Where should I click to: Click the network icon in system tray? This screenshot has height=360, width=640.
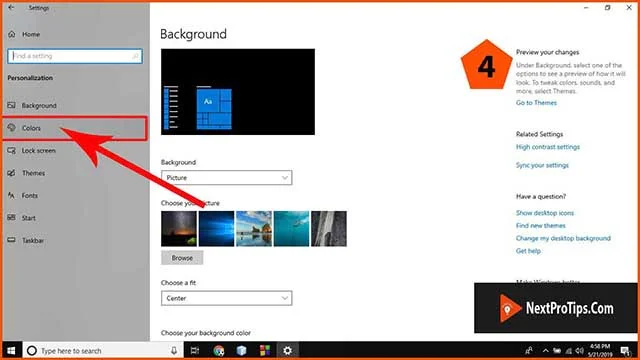coord(569,351)
